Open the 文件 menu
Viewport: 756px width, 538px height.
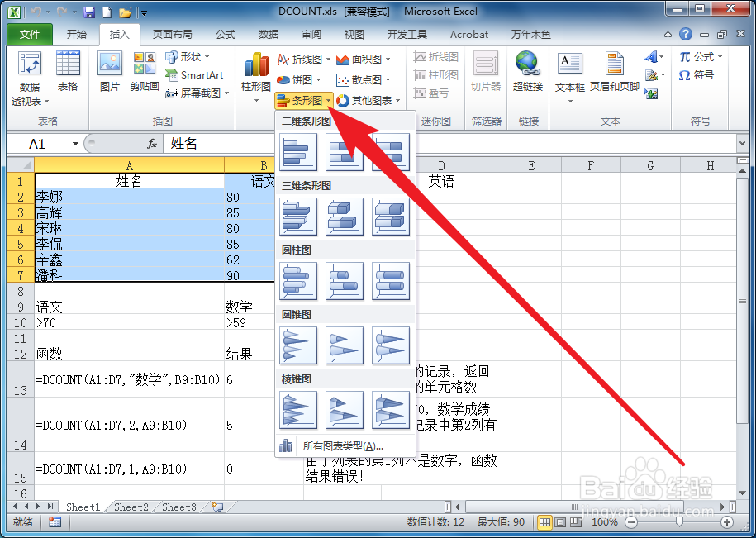click(x=29, y=34)
